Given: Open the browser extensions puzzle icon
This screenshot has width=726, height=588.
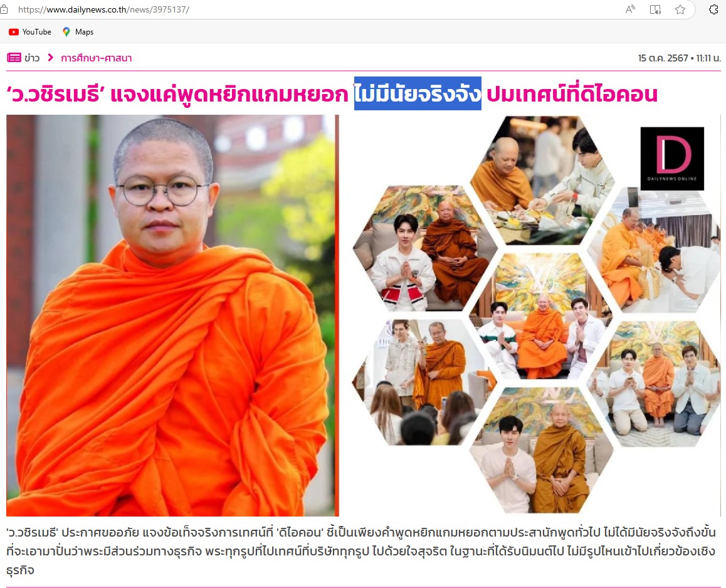Looking at the screenshot, I should point(714,9).
